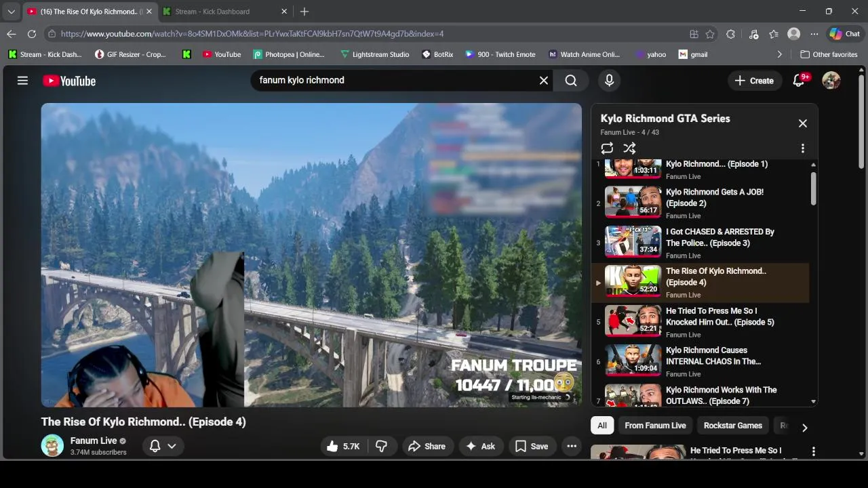Open the browser extensions puzzle icon

point(730,34)
